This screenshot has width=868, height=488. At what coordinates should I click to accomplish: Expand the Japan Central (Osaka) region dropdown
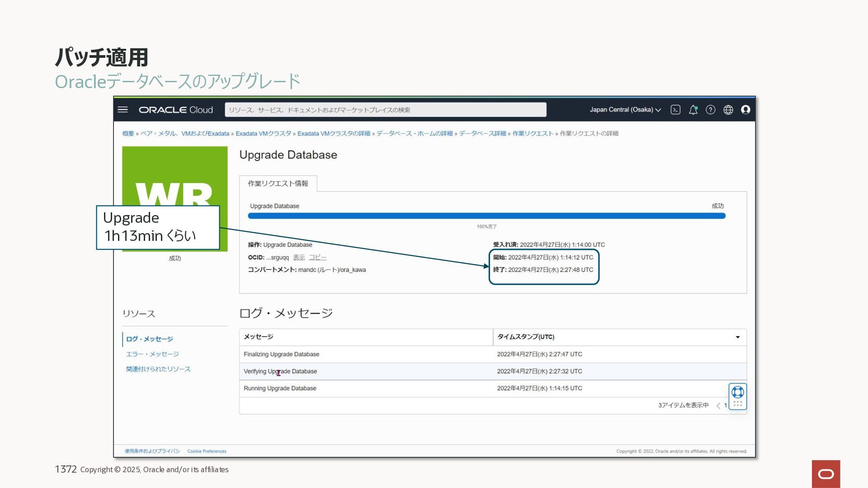pyautogui.click(x=625, y=110)
